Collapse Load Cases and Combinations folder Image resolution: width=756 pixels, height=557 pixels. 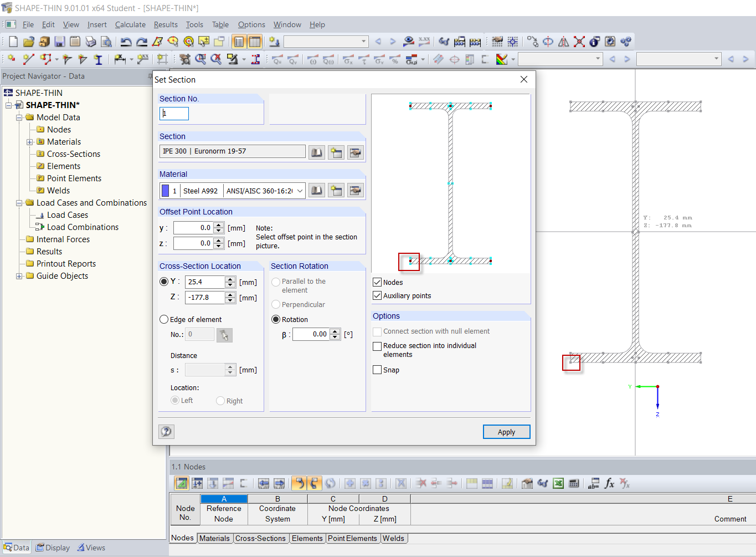point(19,203)
